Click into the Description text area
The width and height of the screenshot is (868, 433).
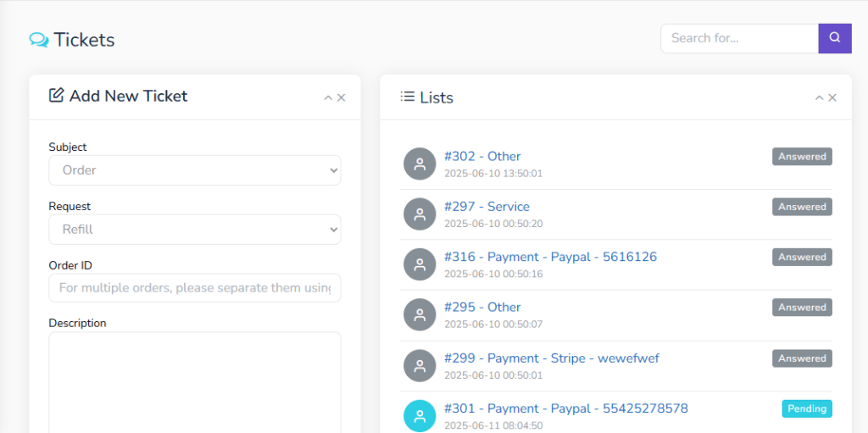tap(194, 381)
